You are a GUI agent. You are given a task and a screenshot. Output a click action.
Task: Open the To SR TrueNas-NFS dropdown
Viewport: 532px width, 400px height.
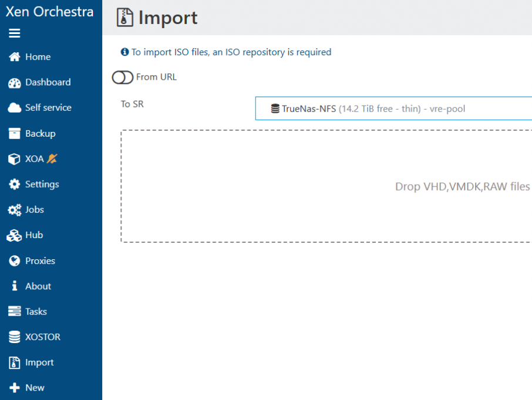pos(393,109)
